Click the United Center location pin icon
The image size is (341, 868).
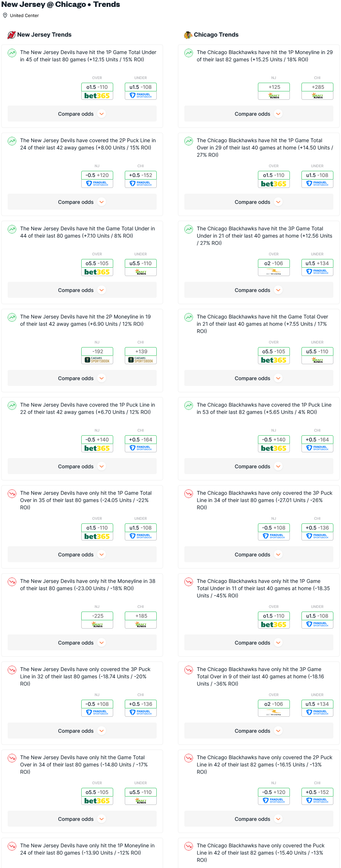point(5,15)
